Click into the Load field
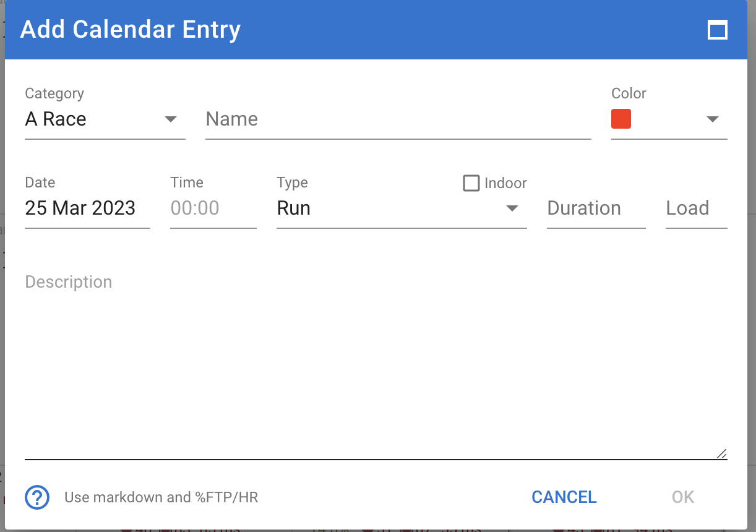Screen dimensions: 756x532 point(697,208)
